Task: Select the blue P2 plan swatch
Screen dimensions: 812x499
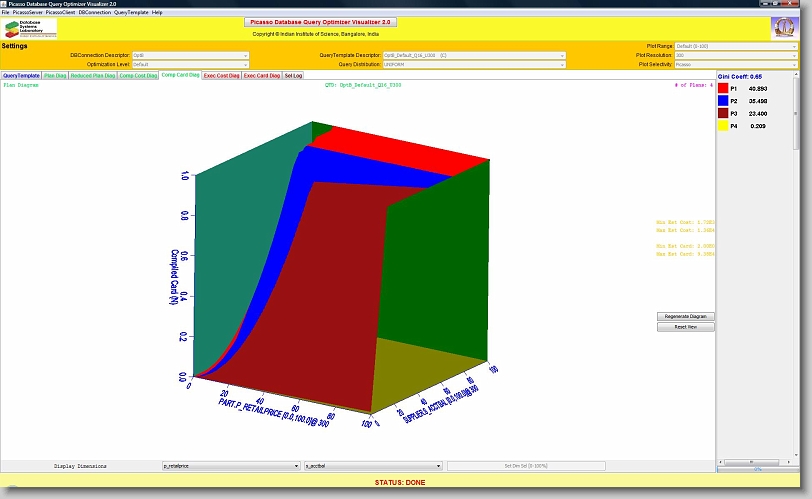Action: tap(725, 101)
